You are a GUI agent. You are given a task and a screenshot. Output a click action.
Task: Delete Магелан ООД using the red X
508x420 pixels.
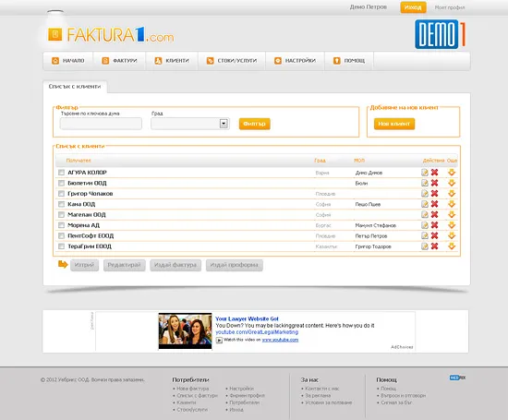[434, 214]
